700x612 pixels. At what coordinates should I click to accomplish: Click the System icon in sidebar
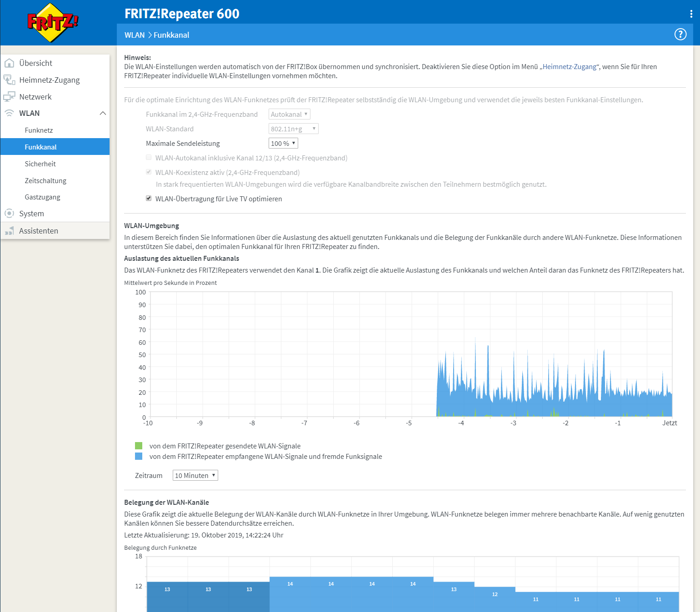coord(9,214)
